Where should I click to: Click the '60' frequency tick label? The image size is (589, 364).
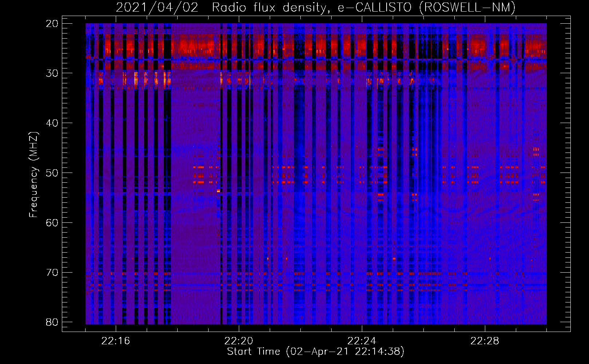click(x=52, y=223)
